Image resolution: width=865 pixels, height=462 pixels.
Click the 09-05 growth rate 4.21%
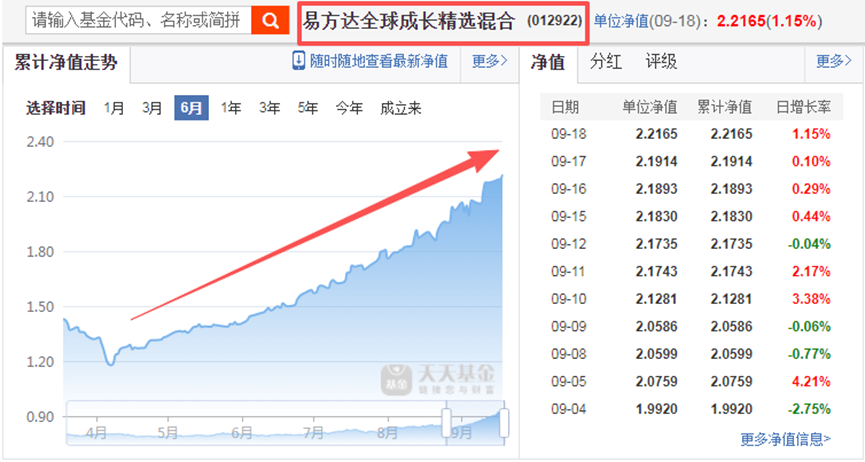coord(811,381)
